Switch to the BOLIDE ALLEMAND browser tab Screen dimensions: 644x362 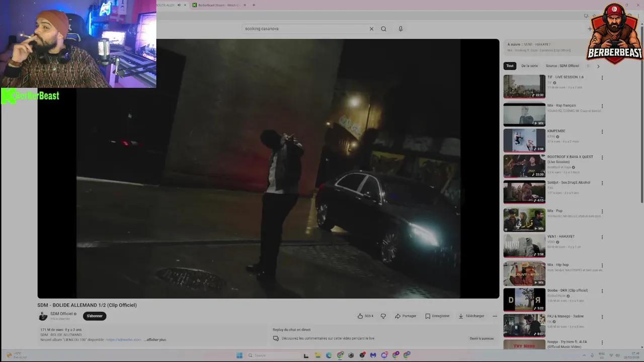[166, 5]
